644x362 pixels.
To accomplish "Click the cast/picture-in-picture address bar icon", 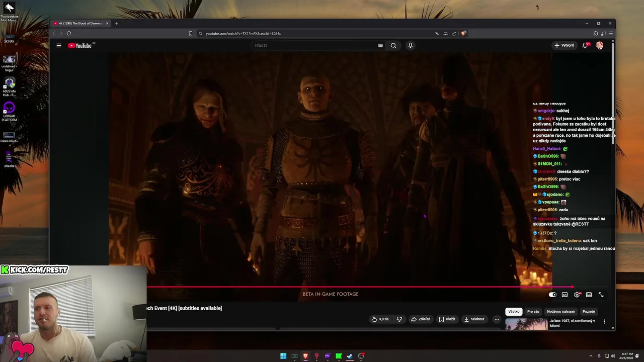I will [x=445, y=33].
